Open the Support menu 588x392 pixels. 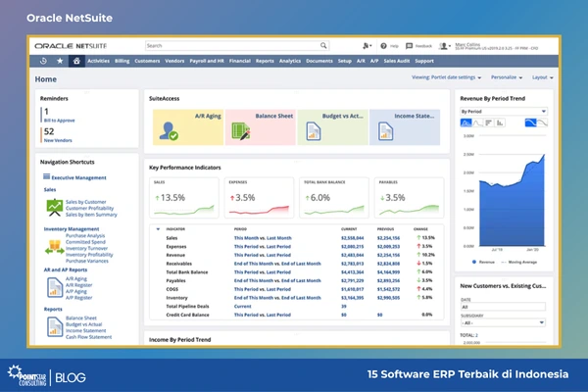coord(424,61)
